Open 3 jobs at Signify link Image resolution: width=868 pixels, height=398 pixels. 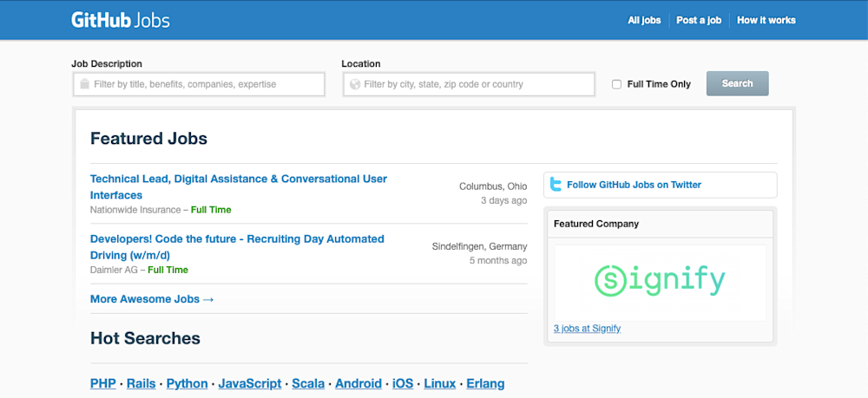pyautogui.click(x=587, y=329)
